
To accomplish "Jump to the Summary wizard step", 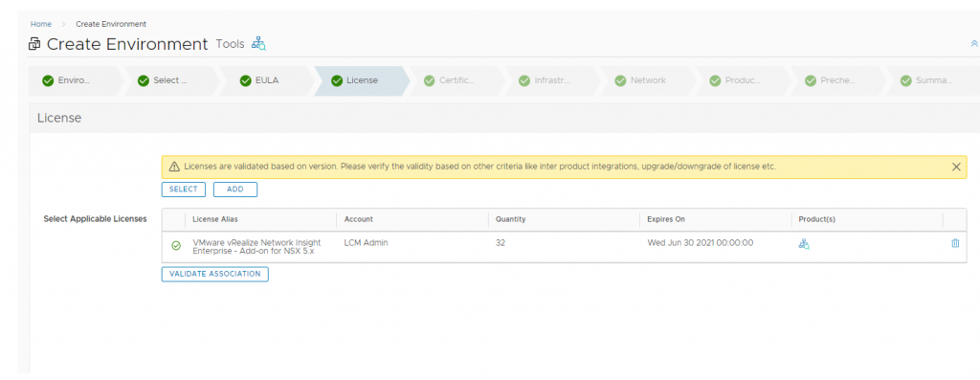I will (x=932, y=80).
